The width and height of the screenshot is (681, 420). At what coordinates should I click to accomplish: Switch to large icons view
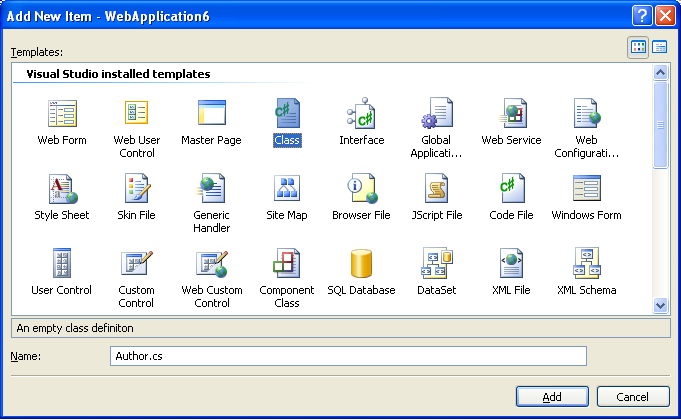(638, 47)
